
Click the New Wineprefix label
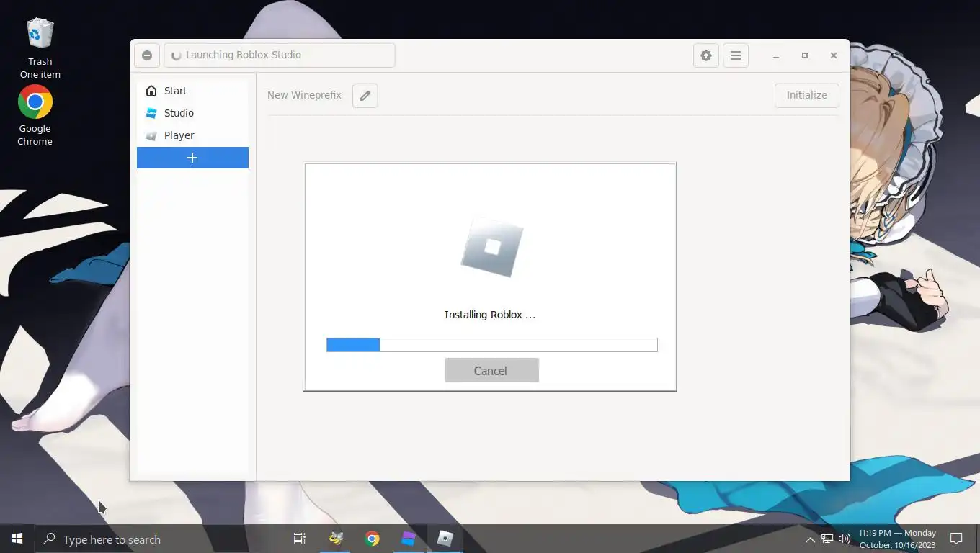304,95
